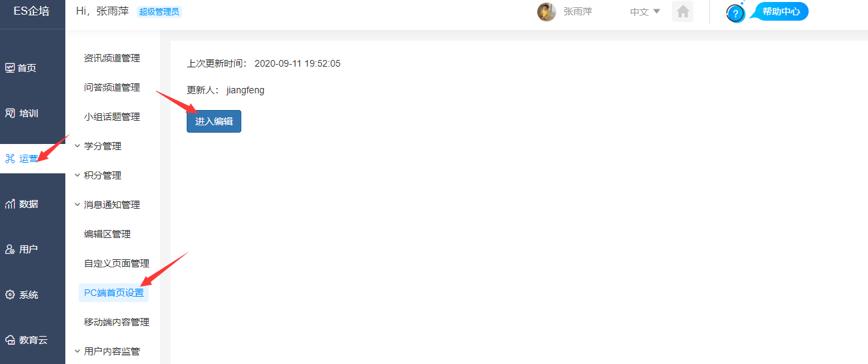Image resolution: width=868 pixels, height=364 pixels.
Task: Click the question mark help icon
Action: (x=735, y=13)
